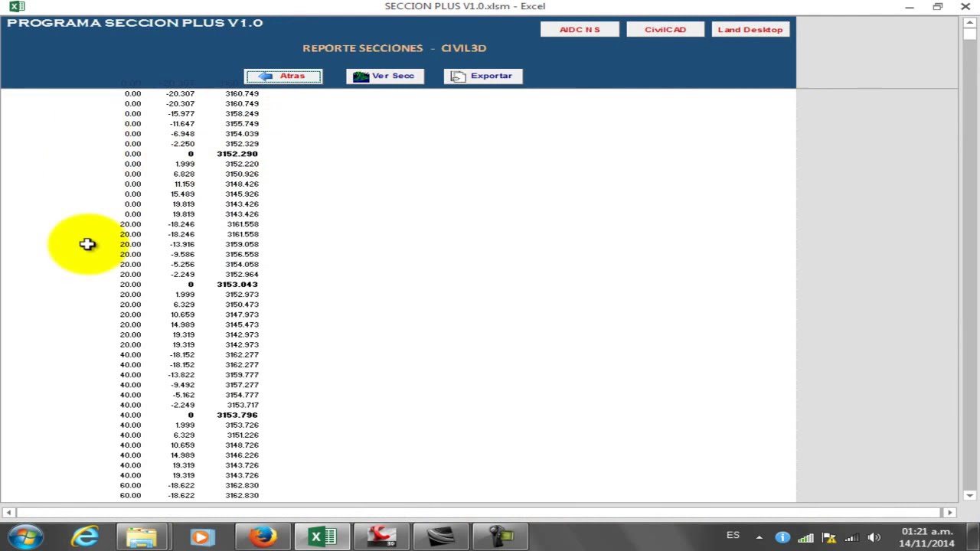Open the screen recorder camera taskbar icon
The width and height of the screenshot is (980, 551).
[500, 536]
